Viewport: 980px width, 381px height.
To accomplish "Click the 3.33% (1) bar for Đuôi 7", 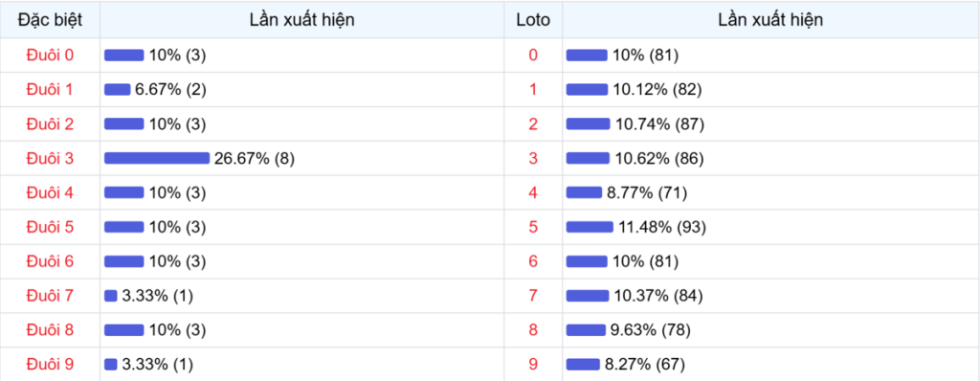I will point(111,295).
